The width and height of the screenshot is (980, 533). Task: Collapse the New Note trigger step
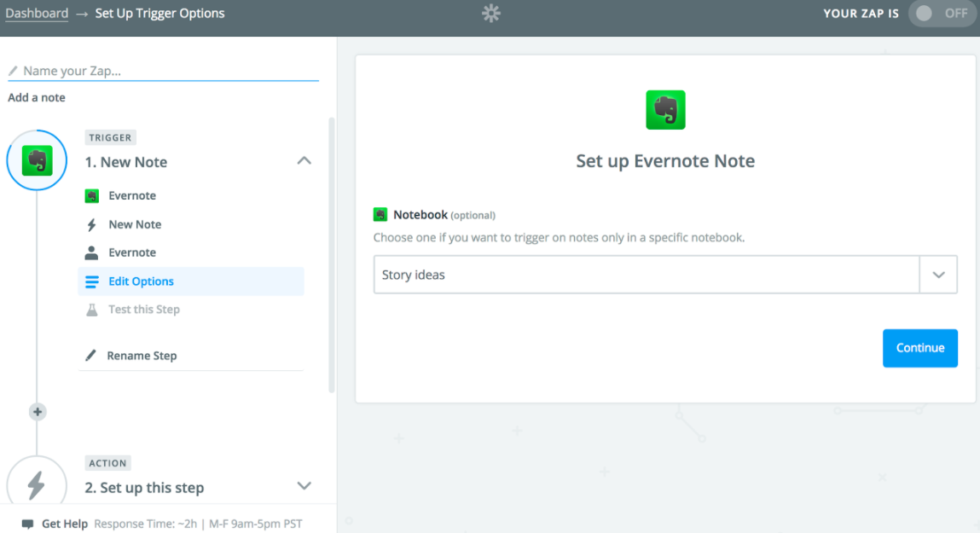(x=304, y=161)
